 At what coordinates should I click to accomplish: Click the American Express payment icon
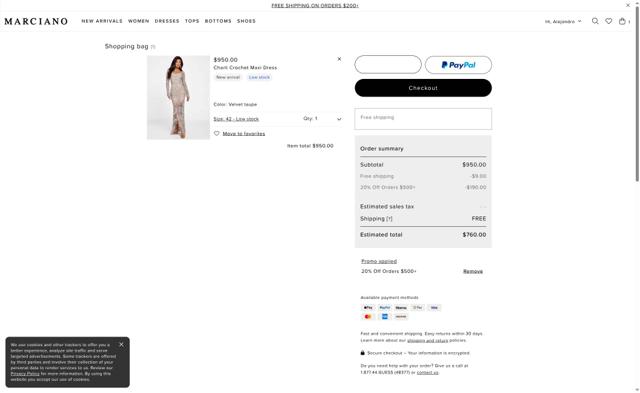click(384, 317)
